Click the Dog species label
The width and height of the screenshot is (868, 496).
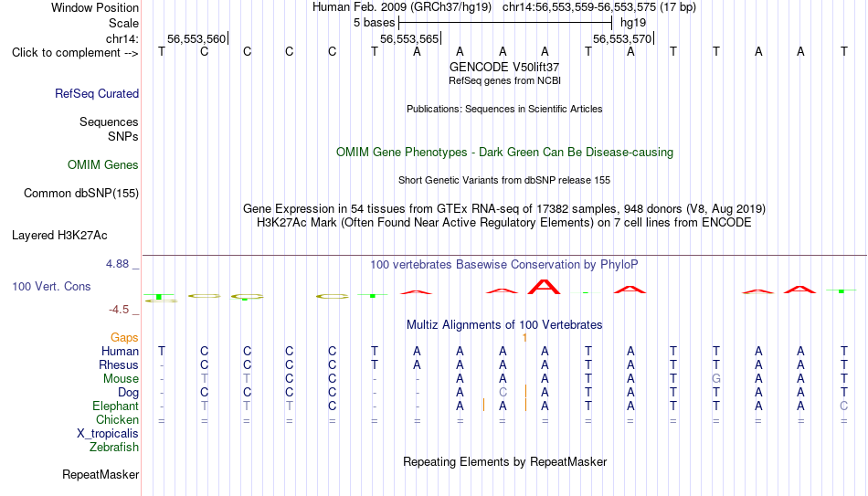point(128,393)
